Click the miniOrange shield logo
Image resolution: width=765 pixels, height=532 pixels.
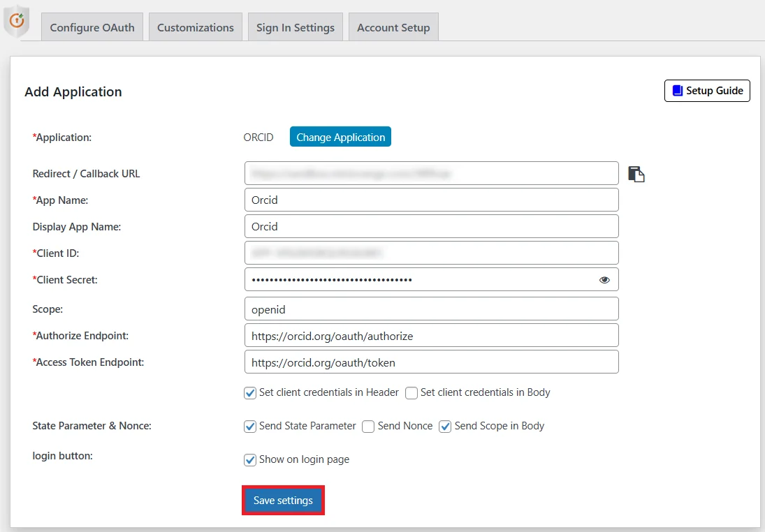click(17, 21)
